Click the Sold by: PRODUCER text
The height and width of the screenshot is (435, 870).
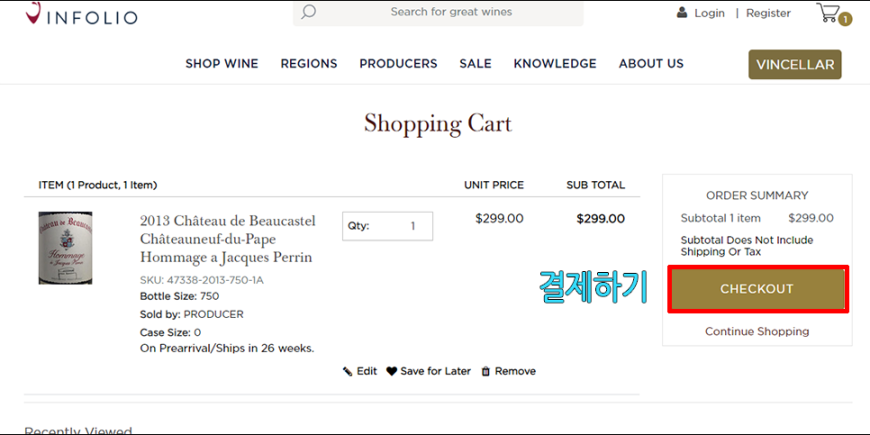point(191,315)
